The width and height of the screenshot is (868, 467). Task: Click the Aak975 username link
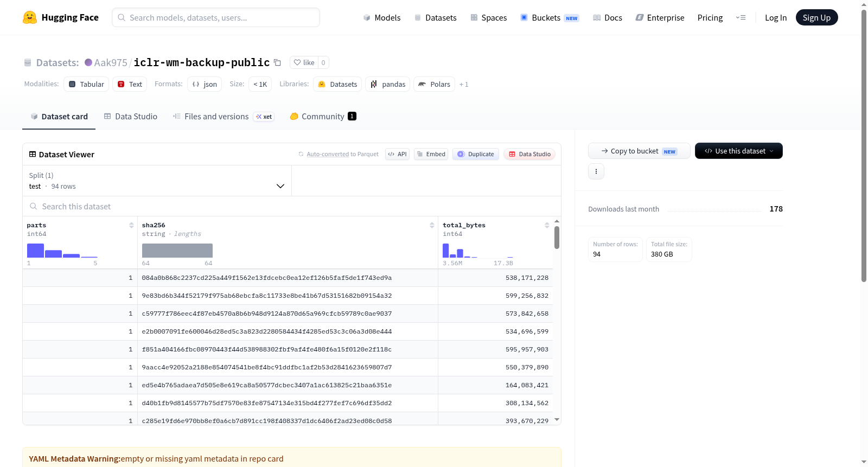[111, 62]
